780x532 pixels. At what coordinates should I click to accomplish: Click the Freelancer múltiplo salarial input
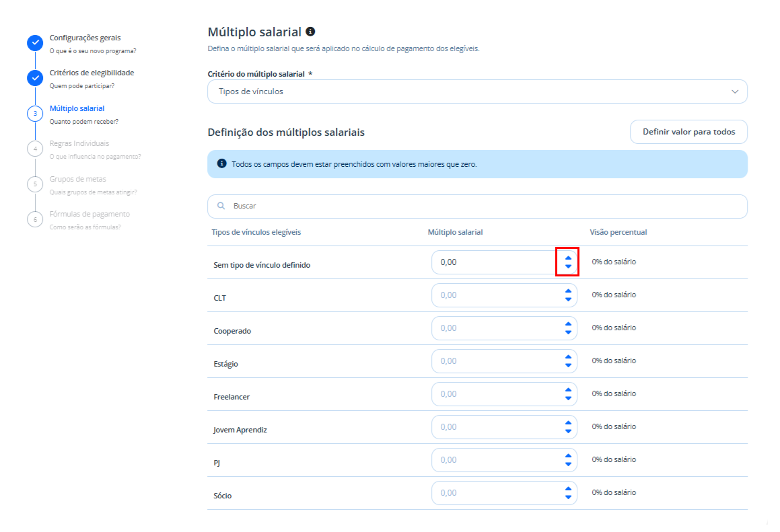pos(497,394)
